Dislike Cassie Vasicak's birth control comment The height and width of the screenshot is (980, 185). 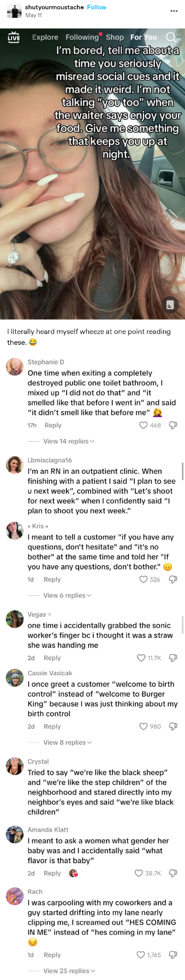click(174, 726)
